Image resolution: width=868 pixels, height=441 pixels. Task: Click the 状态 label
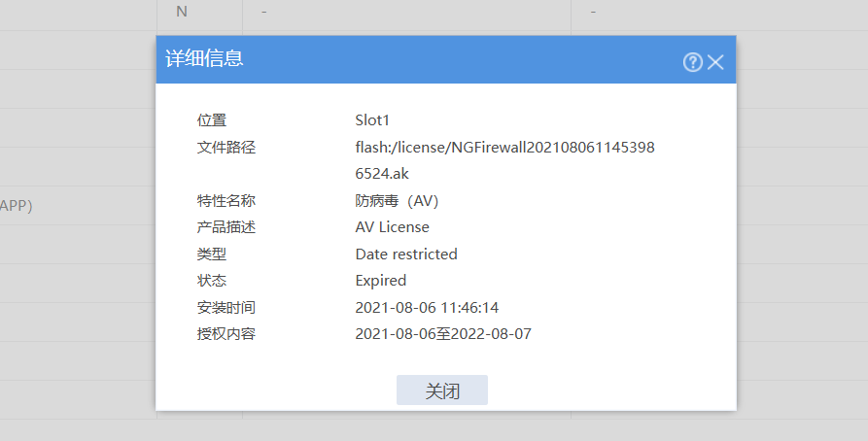click(212, 281)
